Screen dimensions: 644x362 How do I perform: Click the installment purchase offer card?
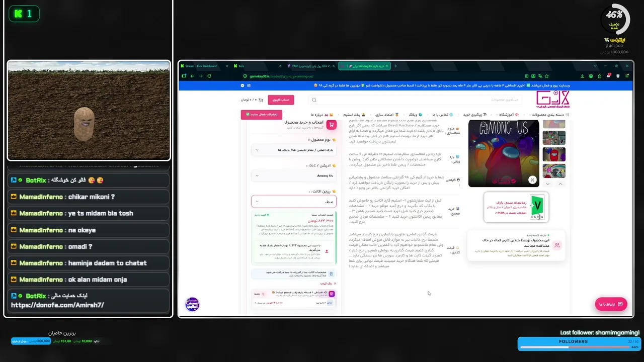coord(294,299)
